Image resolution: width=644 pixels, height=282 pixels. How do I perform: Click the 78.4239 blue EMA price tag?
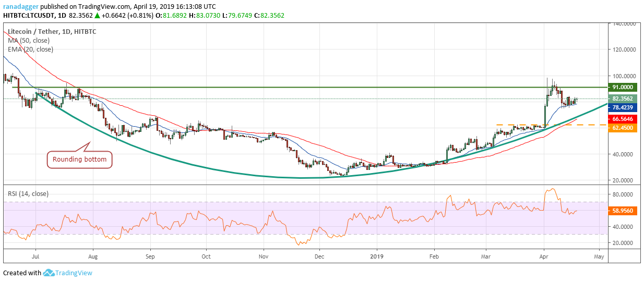622,107
